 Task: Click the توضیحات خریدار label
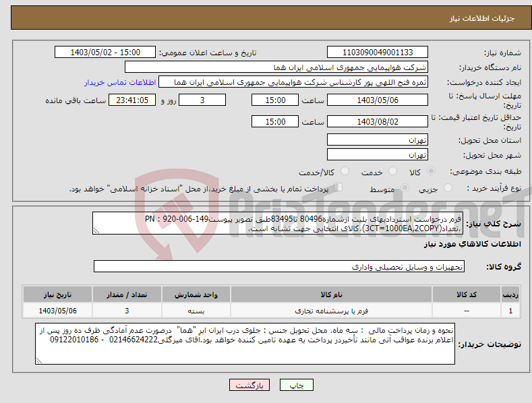click(x=490, y=344)
